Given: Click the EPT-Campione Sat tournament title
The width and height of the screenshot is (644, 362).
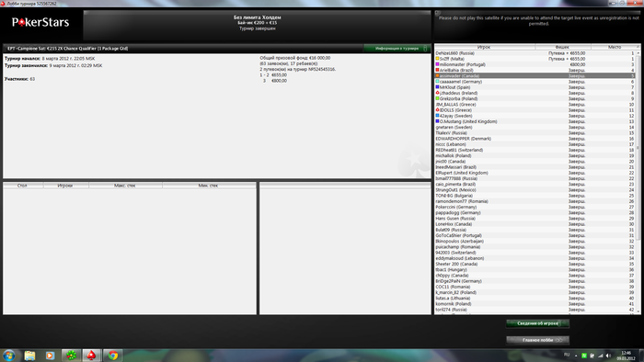Looking at the screenshot, I should [68, 49].
